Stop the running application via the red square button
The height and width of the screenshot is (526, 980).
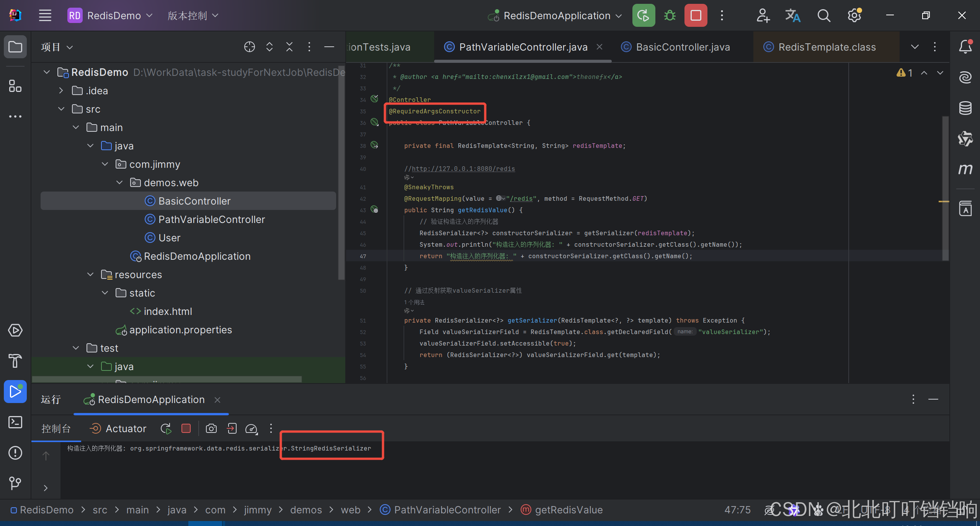click(x=696, y=16)
